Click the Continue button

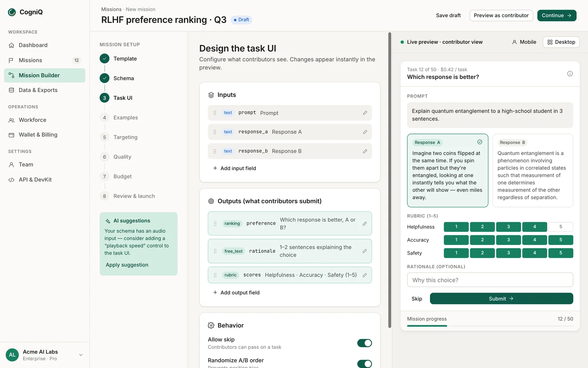(x=557, y=15)
